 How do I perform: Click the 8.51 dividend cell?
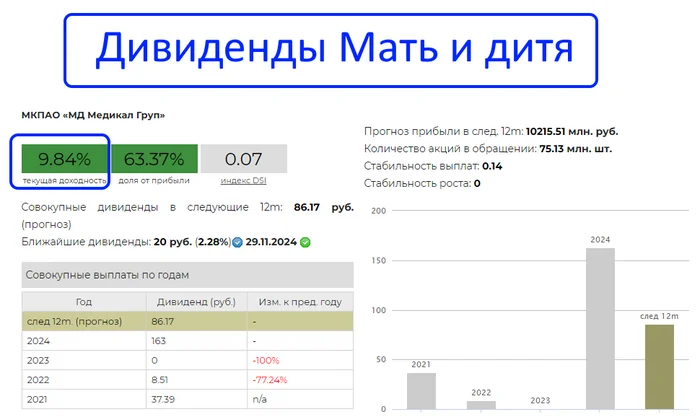pos(196,380)
